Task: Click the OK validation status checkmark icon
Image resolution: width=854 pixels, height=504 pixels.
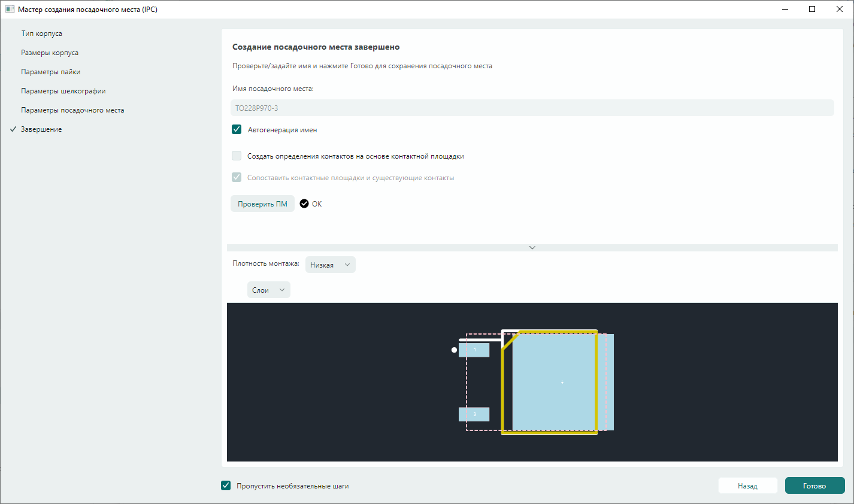Action: (x=304, y=204)
